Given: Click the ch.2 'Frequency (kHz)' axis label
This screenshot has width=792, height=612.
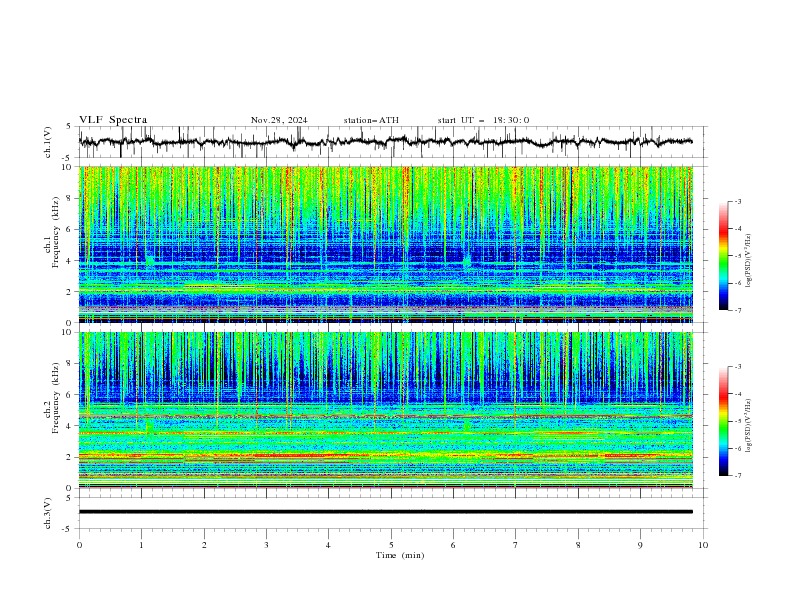Looking at the screenshot, I should coord(56,398).
